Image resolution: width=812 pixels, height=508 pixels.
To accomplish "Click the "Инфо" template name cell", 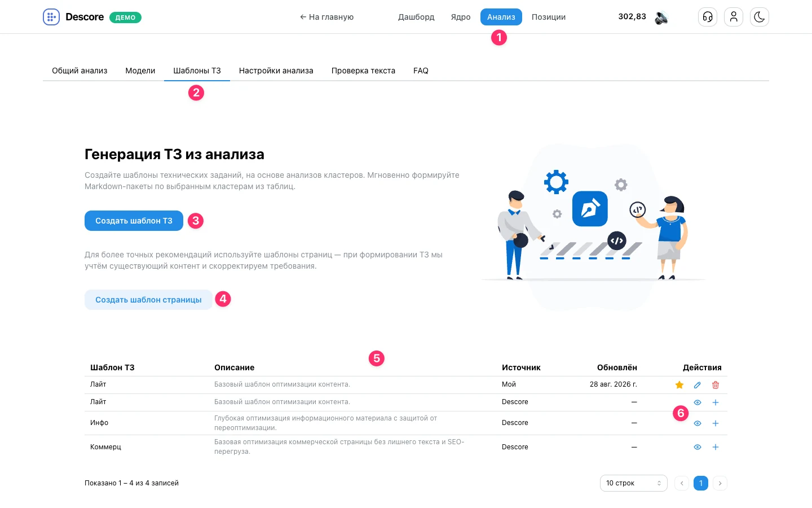I will coord(99,423).
